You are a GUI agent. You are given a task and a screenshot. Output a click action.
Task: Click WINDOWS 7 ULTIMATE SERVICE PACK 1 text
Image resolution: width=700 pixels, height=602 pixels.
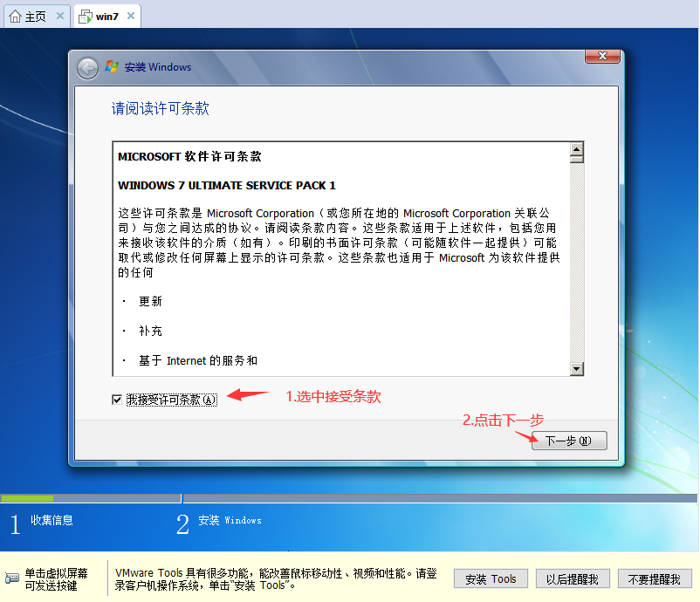point(227,186)
